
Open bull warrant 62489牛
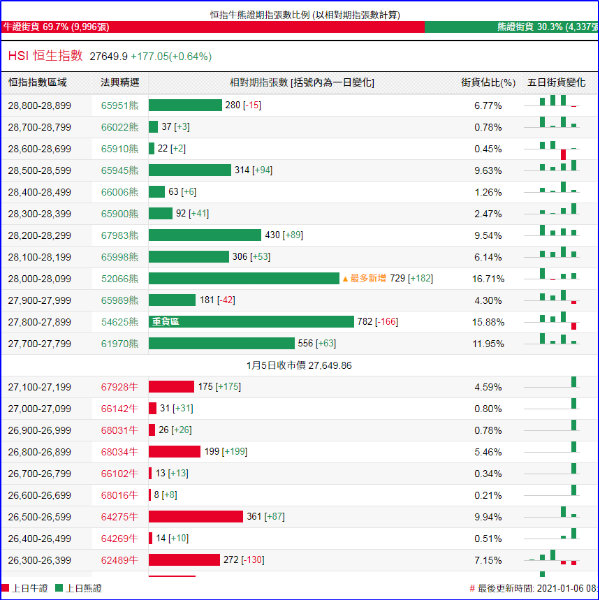point(119,560)
